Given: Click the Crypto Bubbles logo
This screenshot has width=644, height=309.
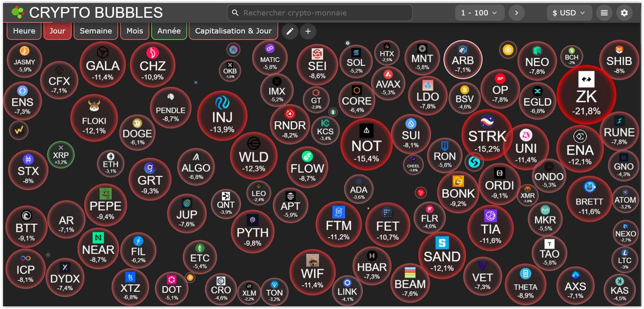Looking at the screenshot, I should coord(87,12).
